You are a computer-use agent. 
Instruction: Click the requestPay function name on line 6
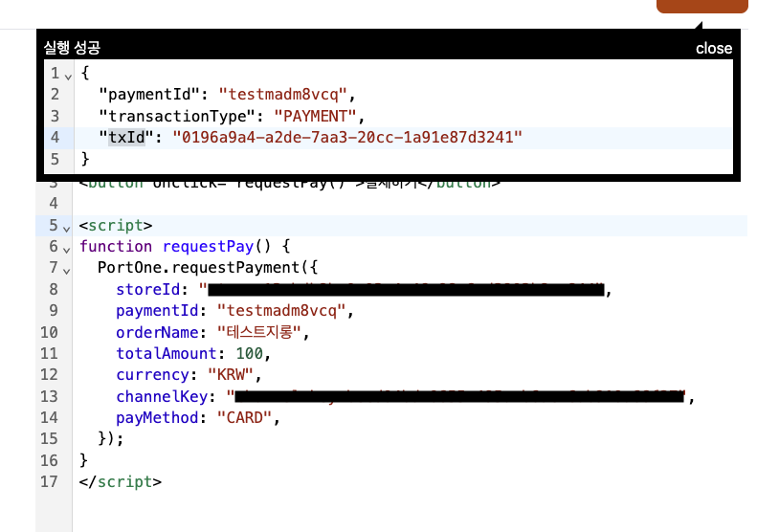tap(208, 246)
